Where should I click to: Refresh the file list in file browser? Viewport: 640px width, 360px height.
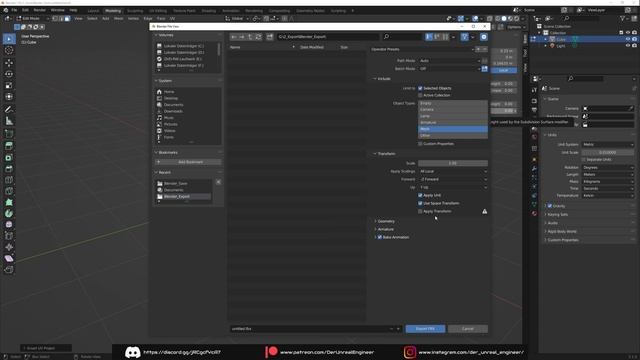[258, 37]
